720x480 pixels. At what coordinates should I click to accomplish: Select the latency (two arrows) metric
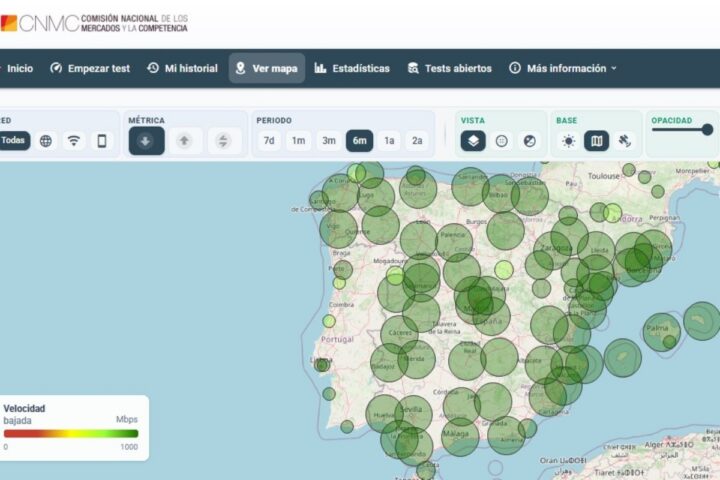point(223,141)
